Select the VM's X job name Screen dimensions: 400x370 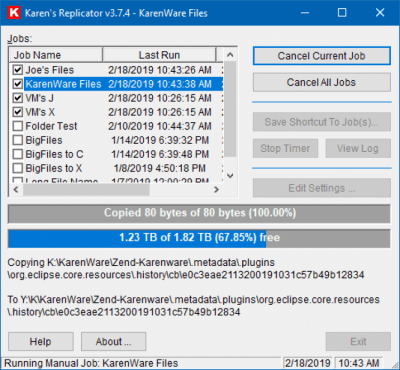(x=40, y=112)
